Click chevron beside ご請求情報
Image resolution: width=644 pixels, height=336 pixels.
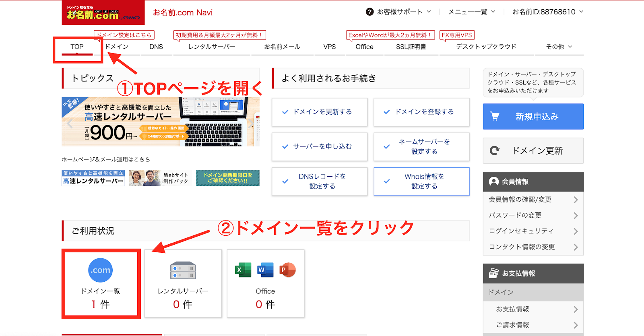[576, 325]
